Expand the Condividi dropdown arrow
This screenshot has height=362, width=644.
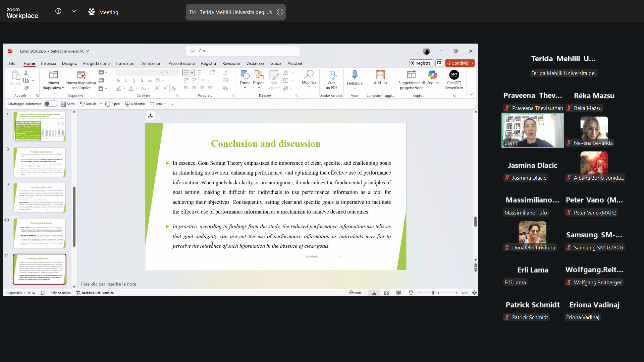472,63
